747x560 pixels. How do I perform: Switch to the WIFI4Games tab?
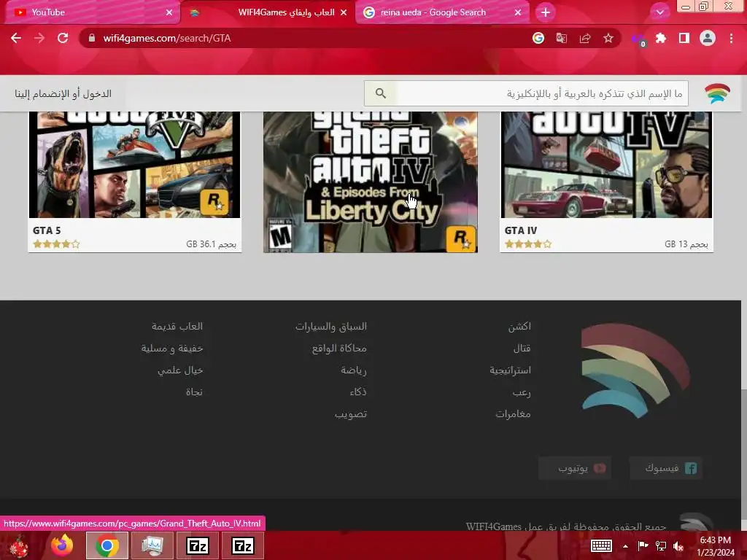(268, 12)
